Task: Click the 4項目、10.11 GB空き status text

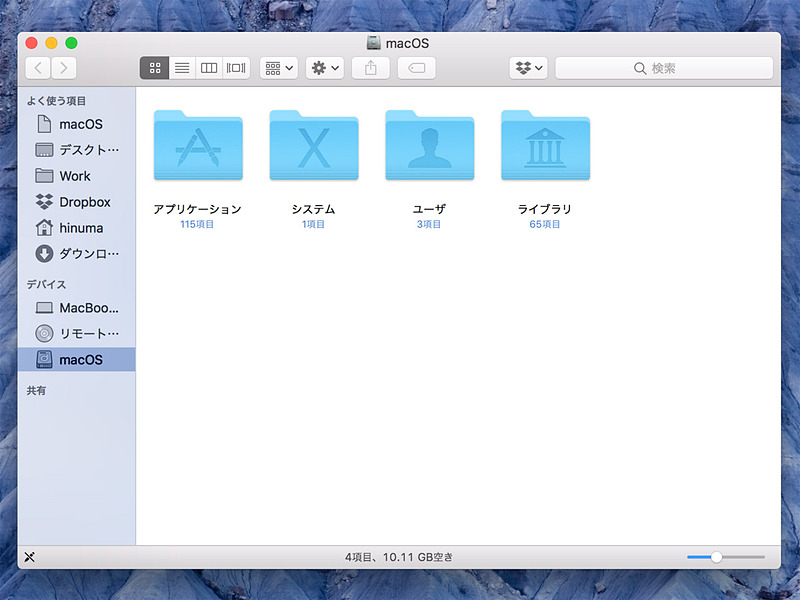Action: (x=399, y=557)
